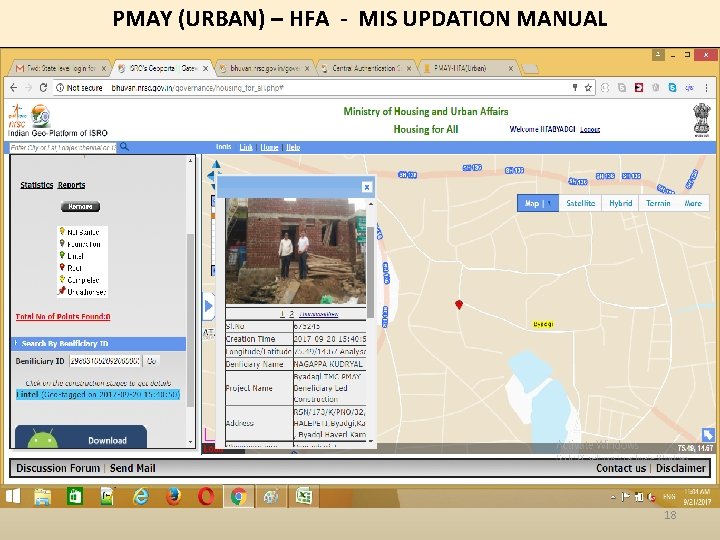This screenshot has width=720, height=540.
Task: Click the India national emblem logo
Action: pyautogui.click(x=701, y=120)
